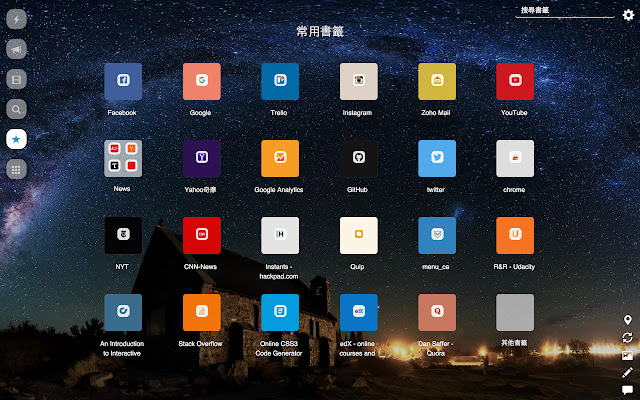Select the film strip sidebar icon
Image resolution: width=640 pixels, height=400 pixels.
click(16, 79)
